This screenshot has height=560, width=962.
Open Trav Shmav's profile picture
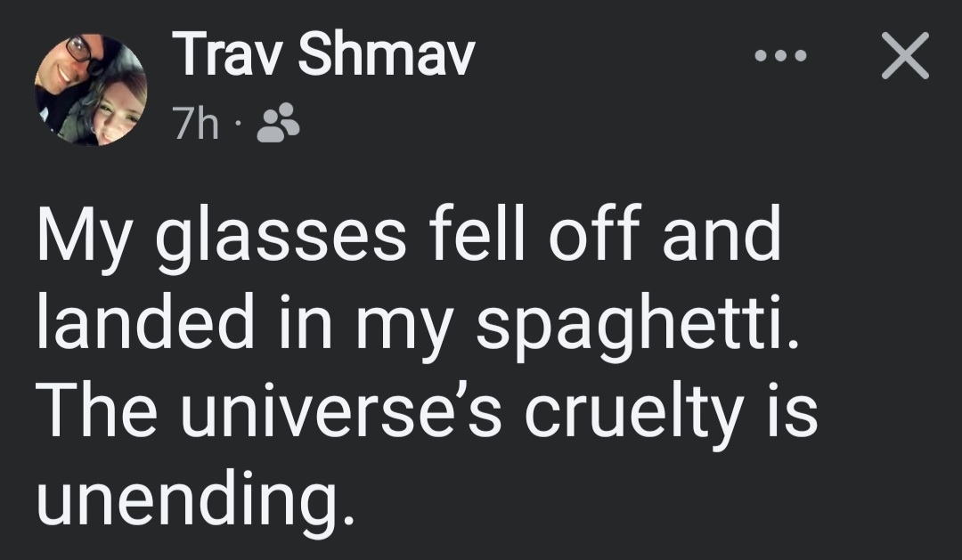click(91, 90)
